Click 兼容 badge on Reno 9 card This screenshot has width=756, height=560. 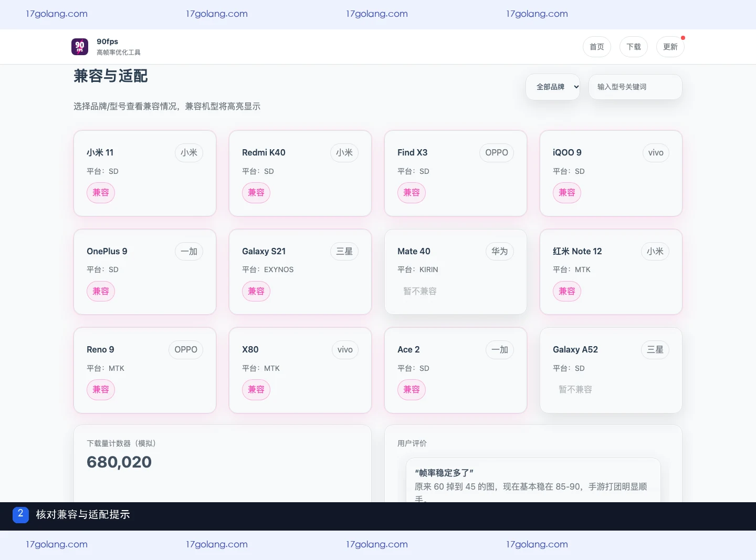[x=101, y=390]
